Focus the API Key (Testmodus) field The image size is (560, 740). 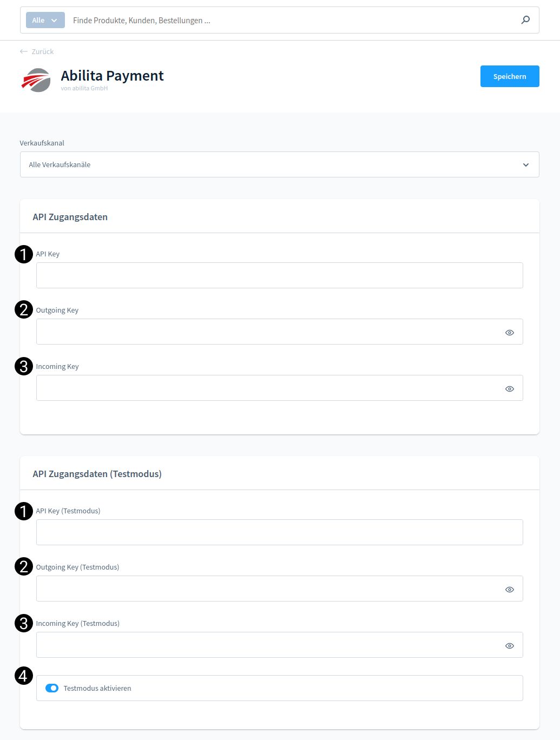click(280, 532)
